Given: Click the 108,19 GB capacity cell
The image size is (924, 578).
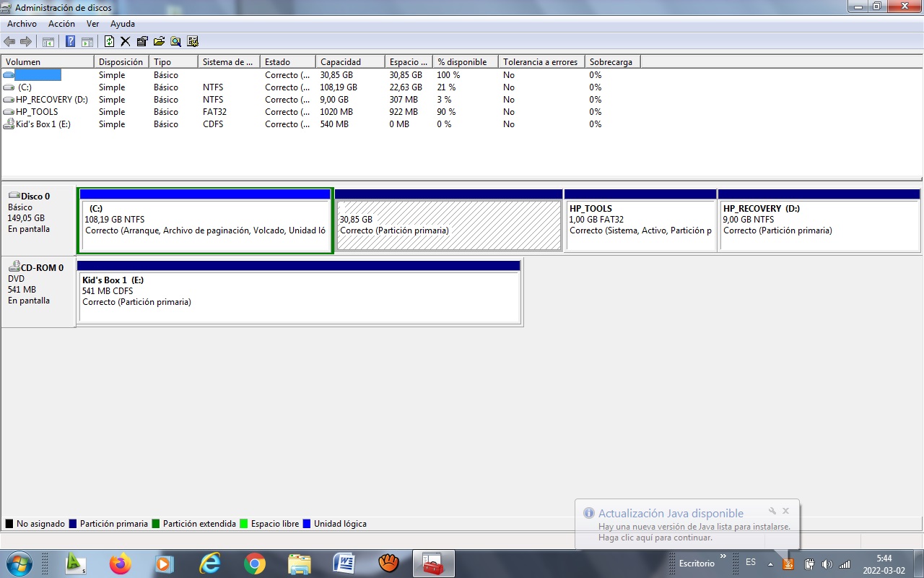Looking at the screenshot, I should pos(339,87).
